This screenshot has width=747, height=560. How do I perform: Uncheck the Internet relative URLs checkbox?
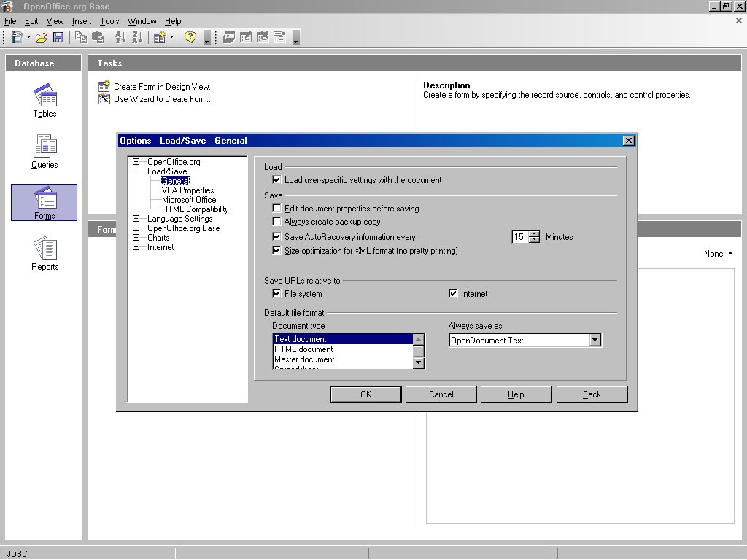point(454,294)
